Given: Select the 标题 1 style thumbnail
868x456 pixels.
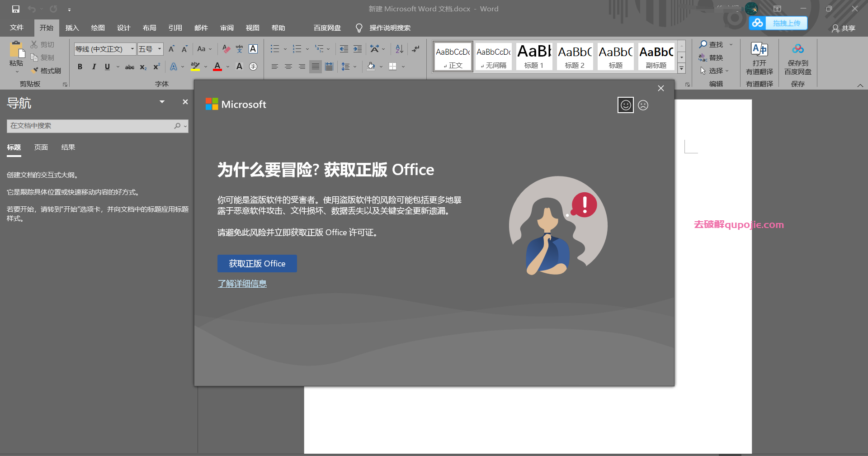Looking at the screenshot, I should (534, 56).
